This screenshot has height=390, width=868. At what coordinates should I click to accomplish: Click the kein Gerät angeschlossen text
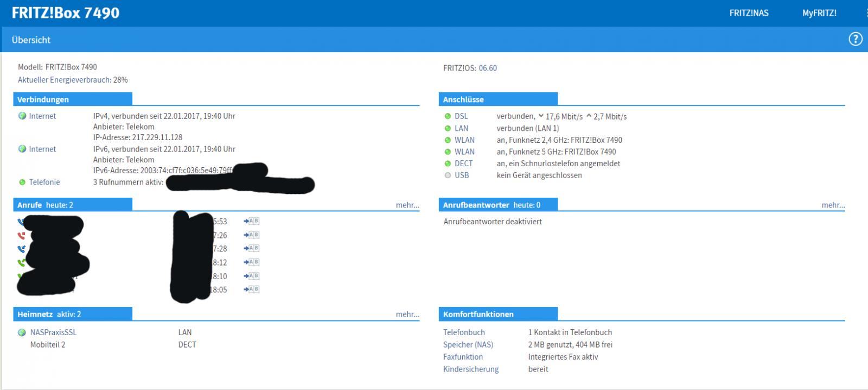pyautogui.click(x=539, y=175)
